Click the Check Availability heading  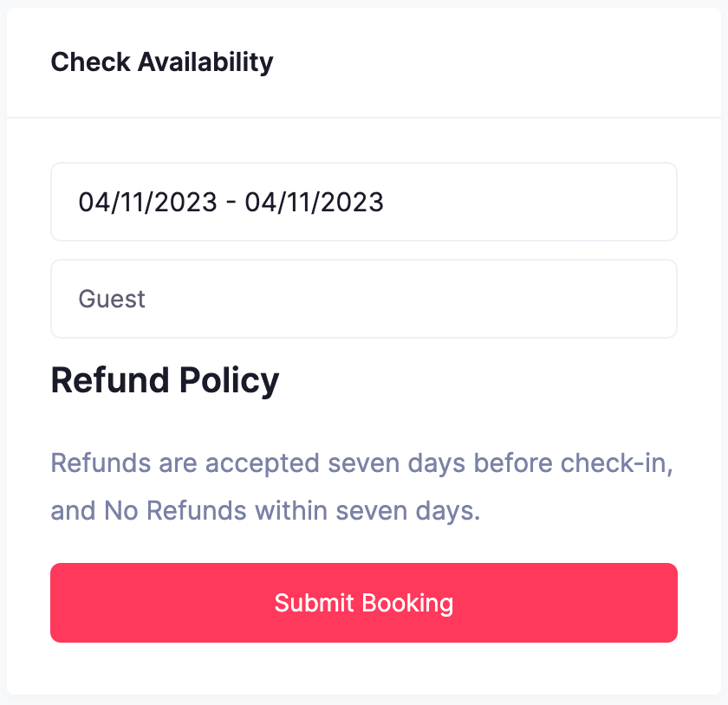pyautogui.click(x=162, y=62)
